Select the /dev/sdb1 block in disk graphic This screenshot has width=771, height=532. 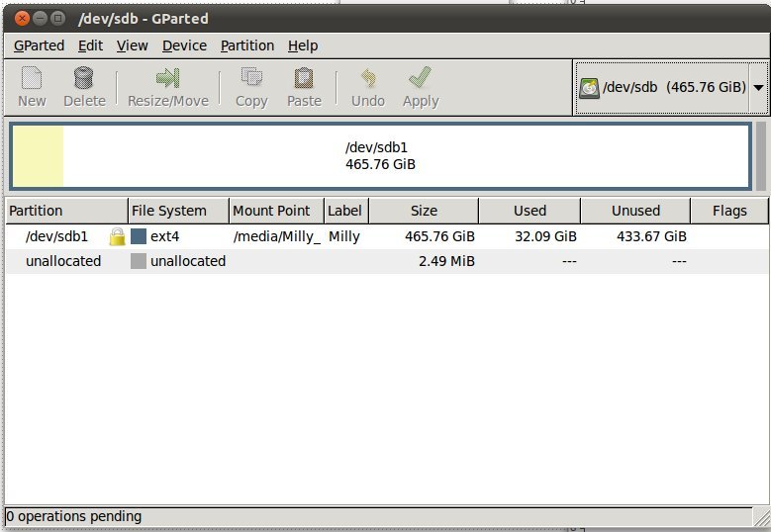[x=380, y=156]
